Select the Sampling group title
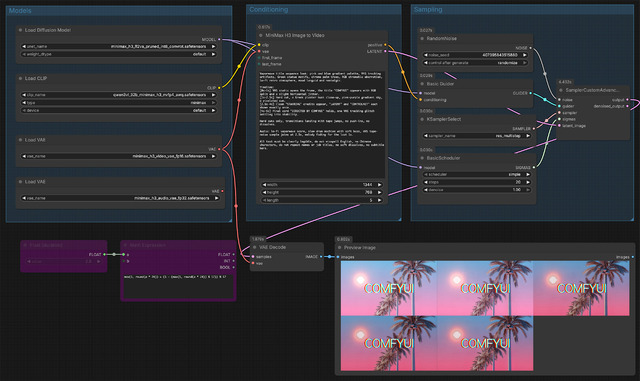Image resolution: width=640 pixels, height=381 pixels. 428,9
